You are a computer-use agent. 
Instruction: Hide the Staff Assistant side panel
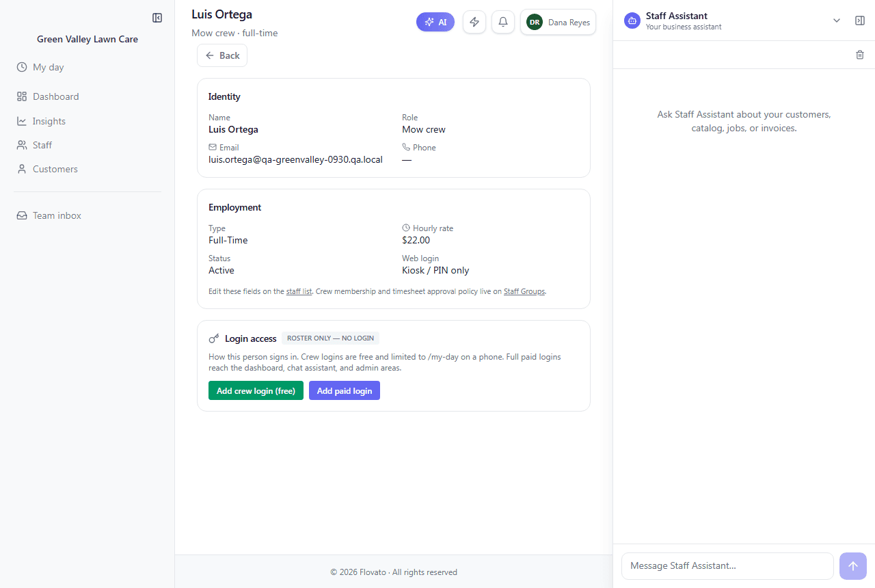coord(860,21)
